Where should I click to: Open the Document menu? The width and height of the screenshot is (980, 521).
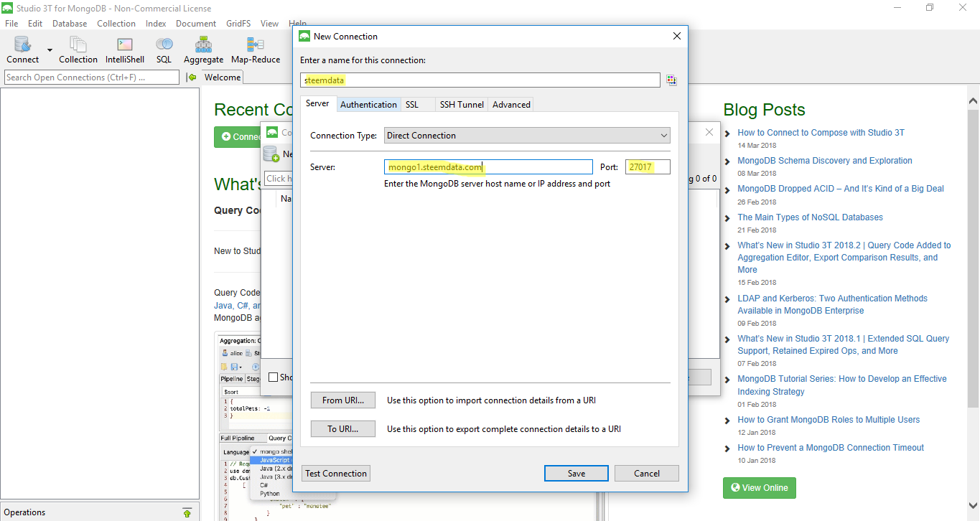196,24
